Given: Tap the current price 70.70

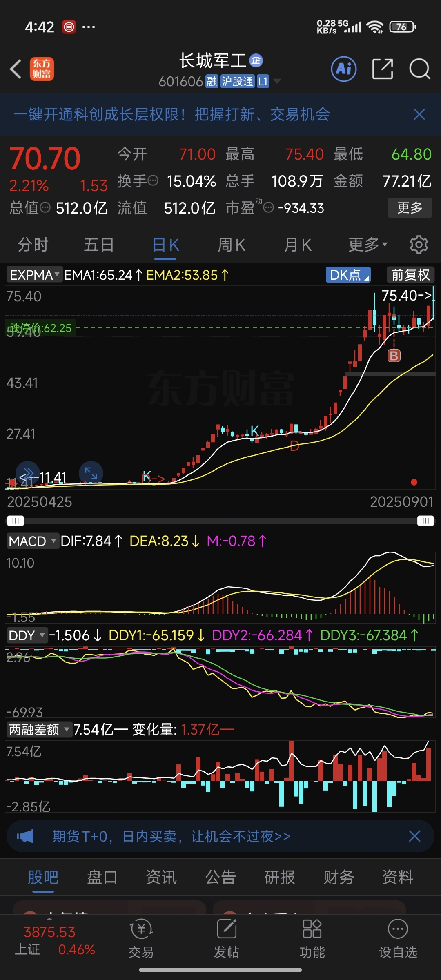Looking at the screenshot, I should (x=45, y=158).
